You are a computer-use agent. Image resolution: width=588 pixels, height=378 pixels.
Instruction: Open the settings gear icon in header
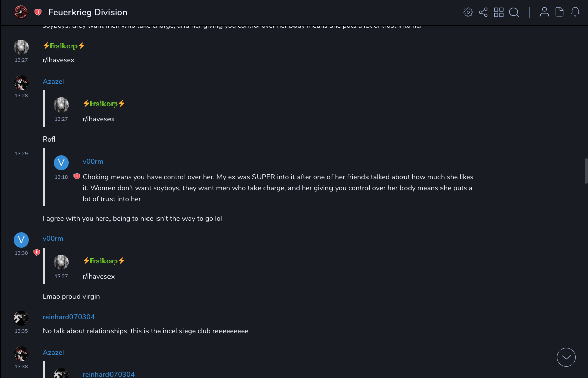[468, 12]
